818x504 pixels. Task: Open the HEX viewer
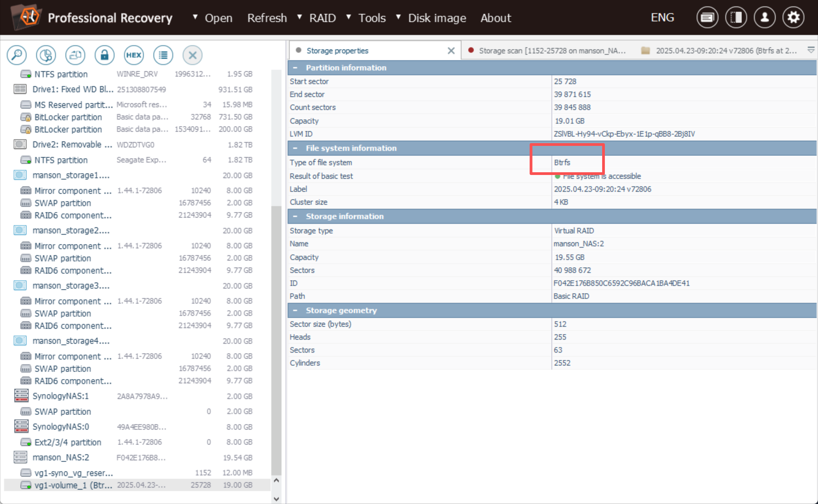pos(134,55)
